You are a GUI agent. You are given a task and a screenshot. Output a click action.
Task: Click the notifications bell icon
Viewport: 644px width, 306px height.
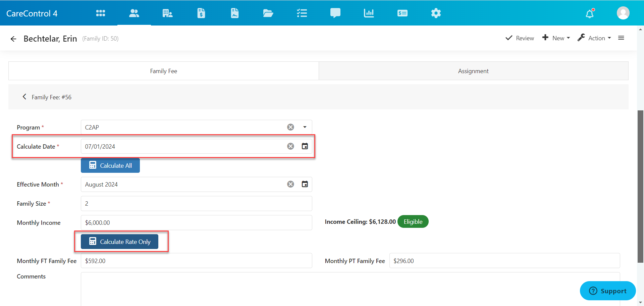[590, 14]
